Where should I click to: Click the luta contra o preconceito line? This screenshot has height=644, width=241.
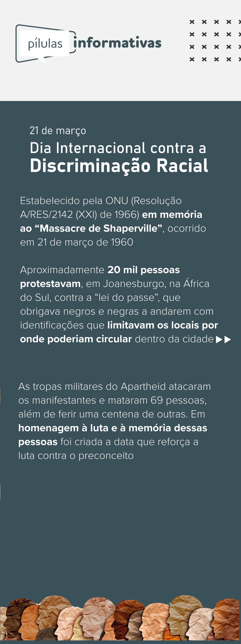tap(76, 456)
